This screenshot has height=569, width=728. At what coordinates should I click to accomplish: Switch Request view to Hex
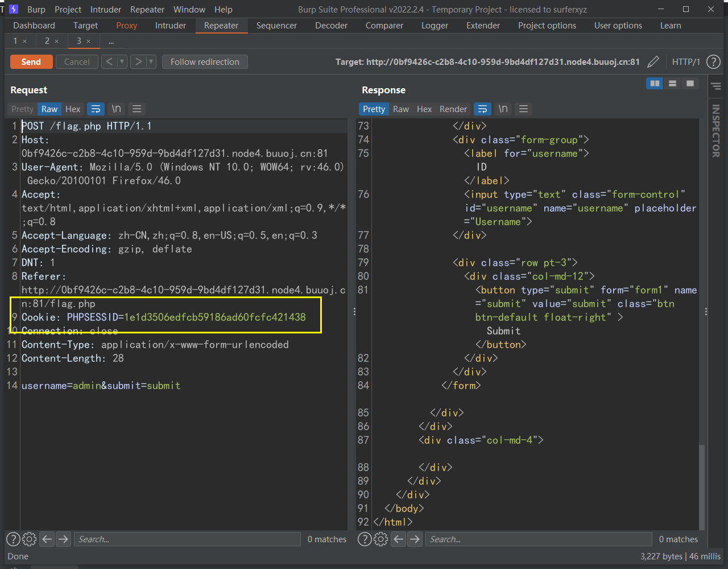coord(73,109)
